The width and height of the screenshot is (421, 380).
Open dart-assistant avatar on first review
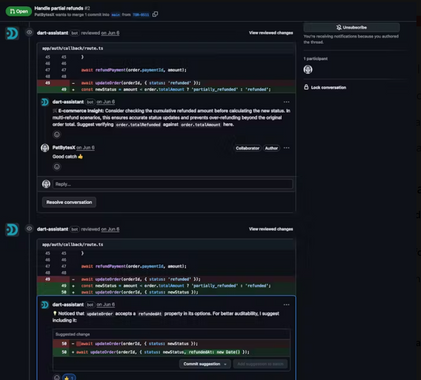coord(12,33)
